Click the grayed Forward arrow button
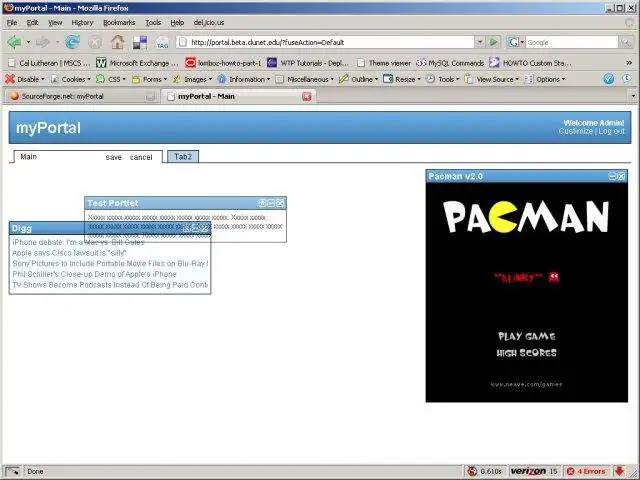This screenshot has height=480, width=640. tap(43, 42)
